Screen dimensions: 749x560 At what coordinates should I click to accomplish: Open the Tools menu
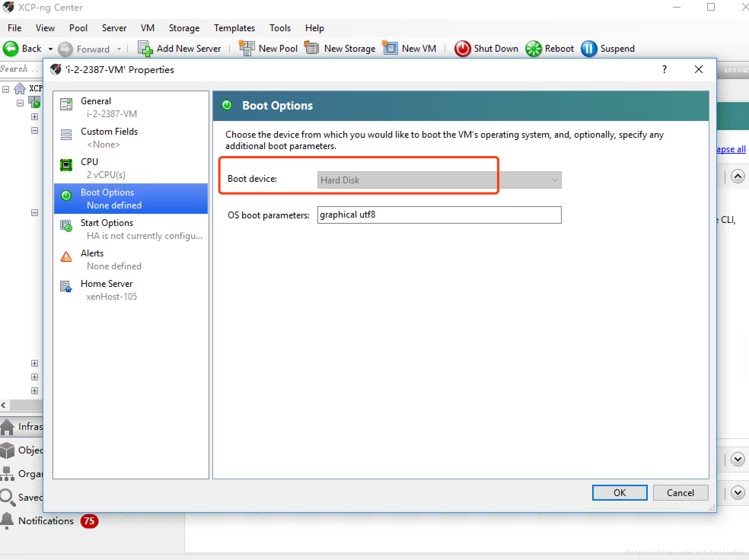(x=280, y=28)
